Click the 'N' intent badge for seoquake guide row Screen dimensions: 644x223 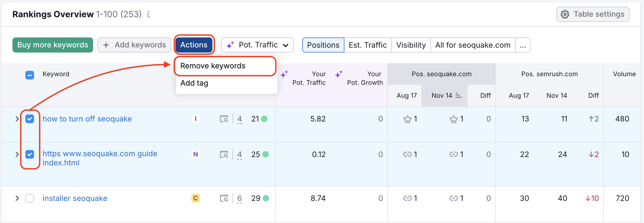coord(195,154)
